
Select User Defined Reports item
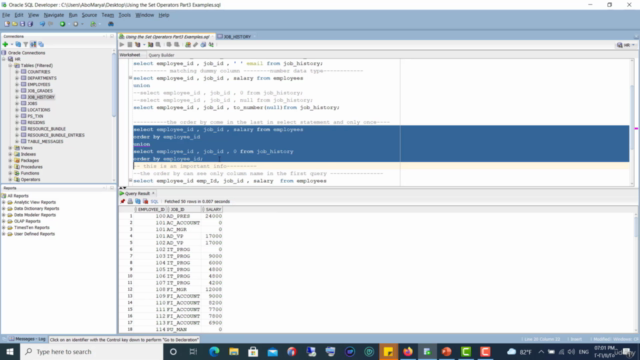(34, 234)
